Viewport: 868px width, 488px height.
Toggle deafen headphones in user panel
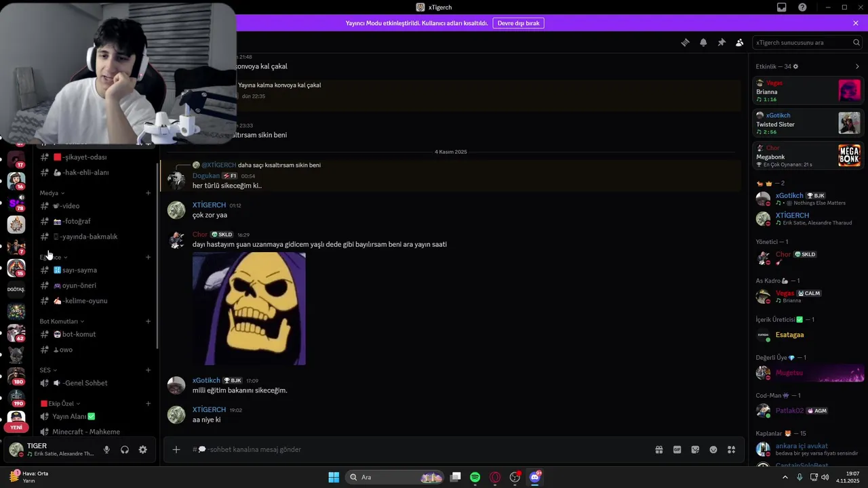click(125, 449)
